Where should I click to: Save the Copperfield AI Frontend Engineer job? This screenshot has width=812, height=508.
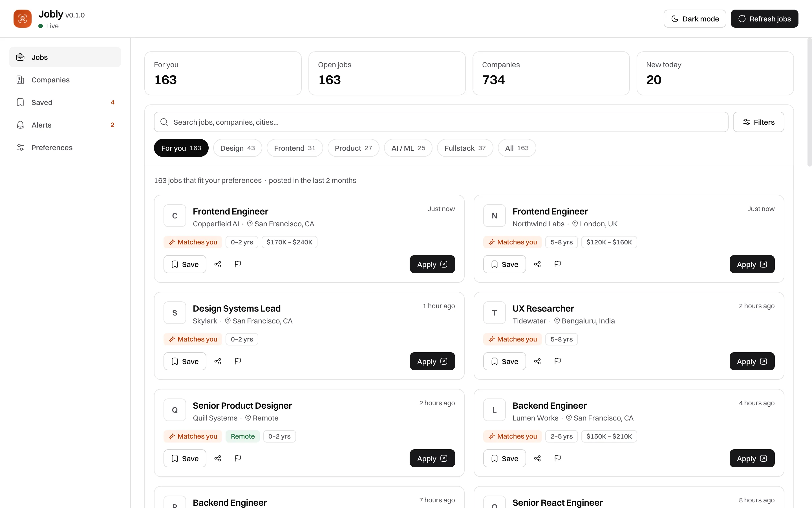pos(185,264)
